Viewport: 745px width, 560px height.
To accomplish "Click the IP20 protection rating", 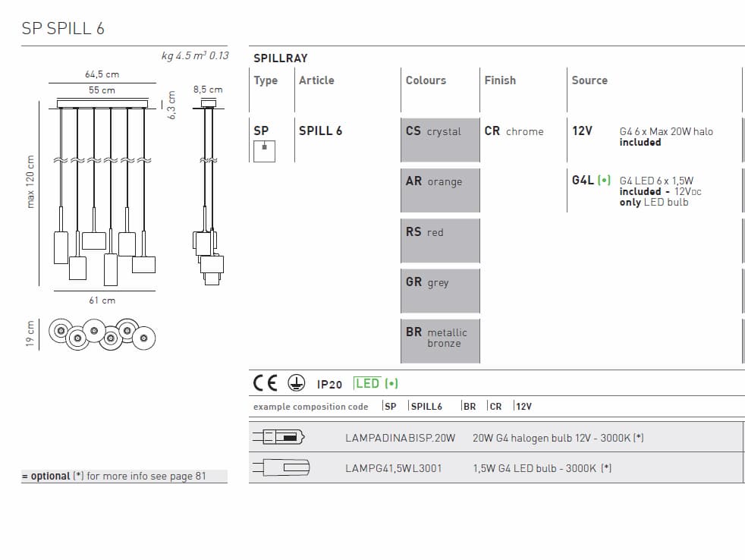I will (329, 385).
